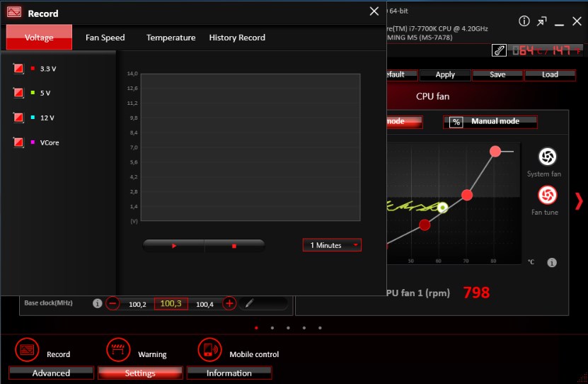Click the topmost fan curve point
588x384 pixels.
495,152
